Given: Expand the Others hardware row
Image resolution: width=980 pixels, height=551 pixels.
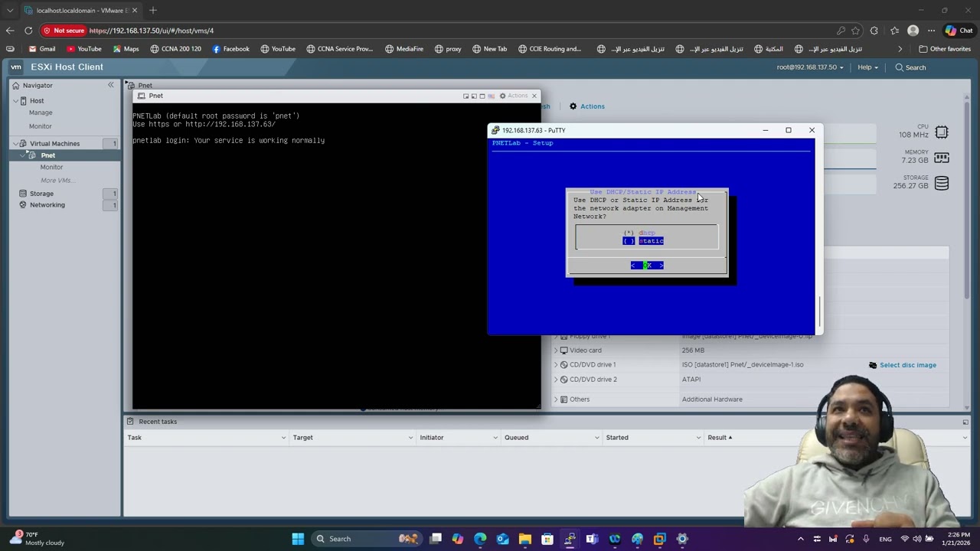Looking at the screenshot, I should 556,399.
